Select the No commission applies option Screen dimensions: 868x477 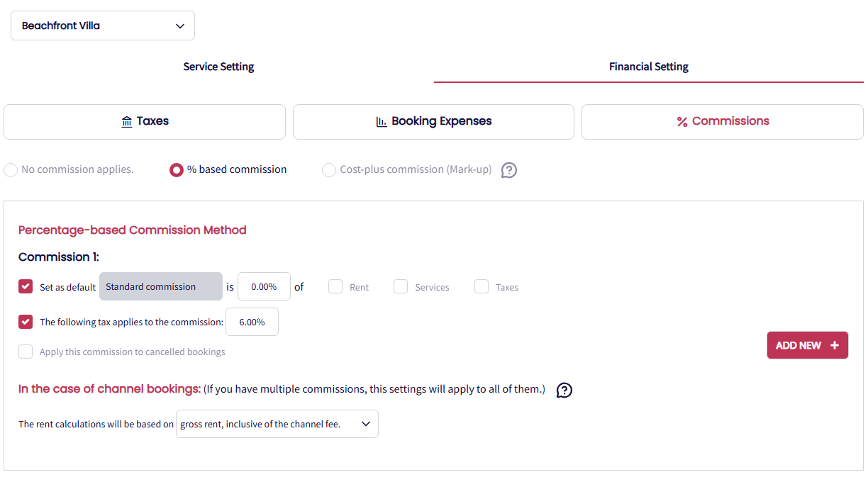coord(11,170)
